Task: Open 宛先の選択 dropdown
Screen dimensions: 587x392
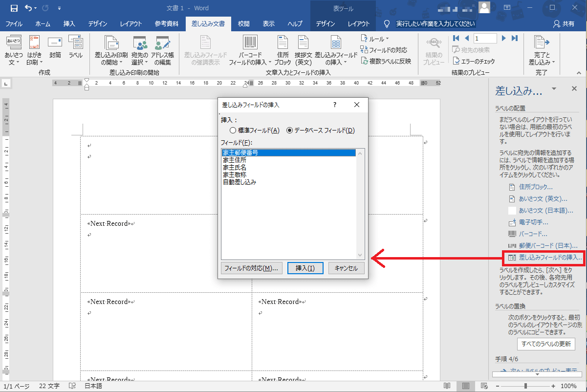Action: [139, 51]
